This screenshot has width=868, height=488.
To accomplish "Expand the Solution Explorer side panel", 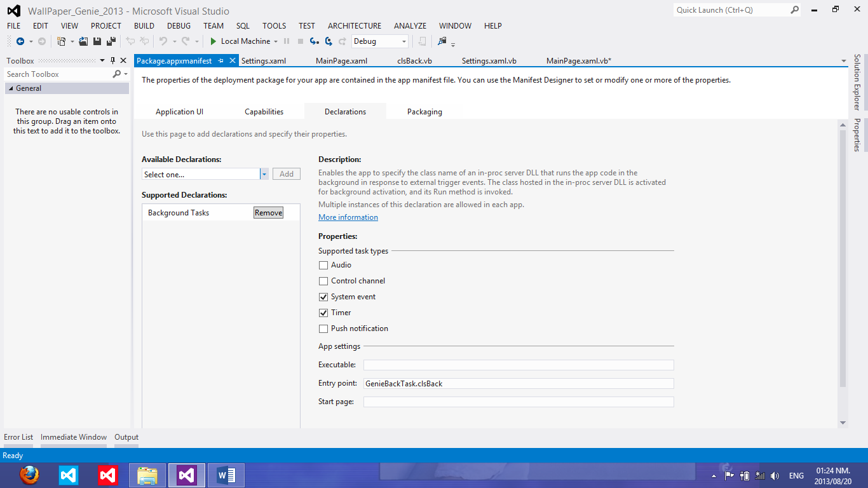I will [x=857, y=83].
